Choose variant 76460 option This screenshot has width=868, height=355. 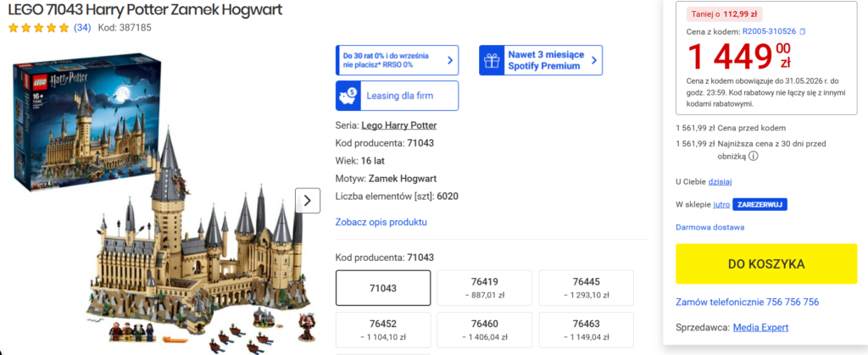(x=484, y=330)
